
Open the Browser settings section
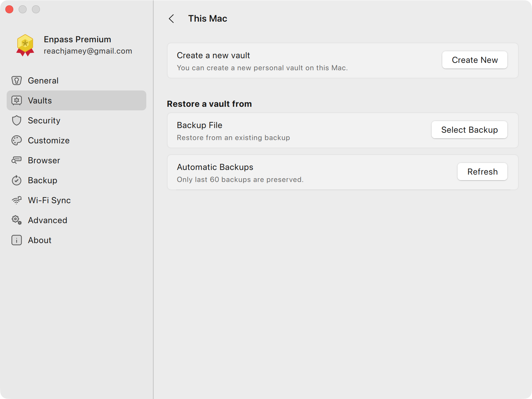click(x=76, y=160)
